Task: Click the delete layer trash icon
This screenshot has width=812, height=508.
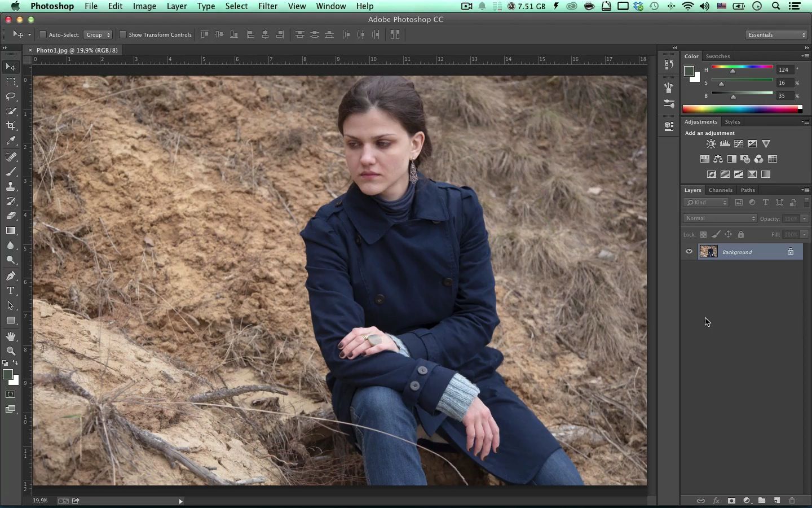Action: (x=792, y=501)
